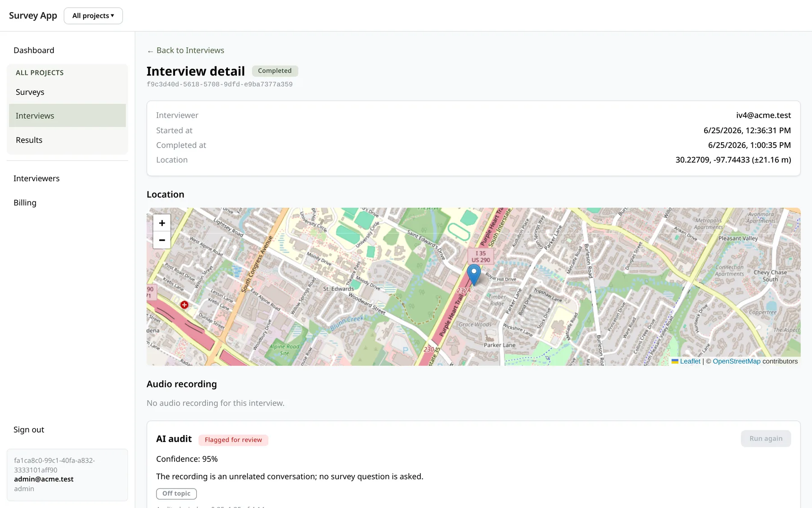Viewport: 812px width, 508px height.
Task: Open the Billing page
Action: [25, 203]
